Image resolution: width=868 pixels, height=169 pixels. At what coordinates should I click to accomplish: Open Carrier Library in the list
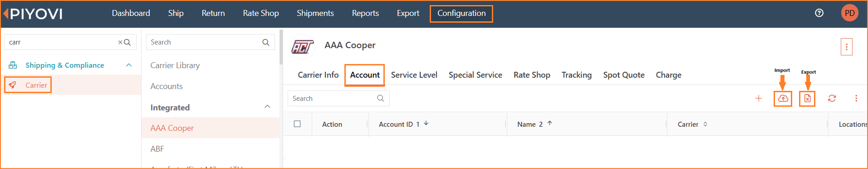click(175, 65)
